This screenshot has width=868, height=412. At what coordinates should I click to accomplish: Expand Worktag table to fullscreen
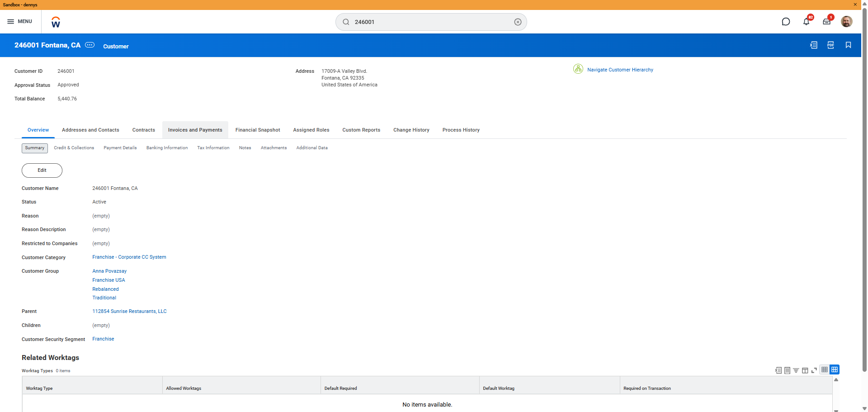(814, 370)
